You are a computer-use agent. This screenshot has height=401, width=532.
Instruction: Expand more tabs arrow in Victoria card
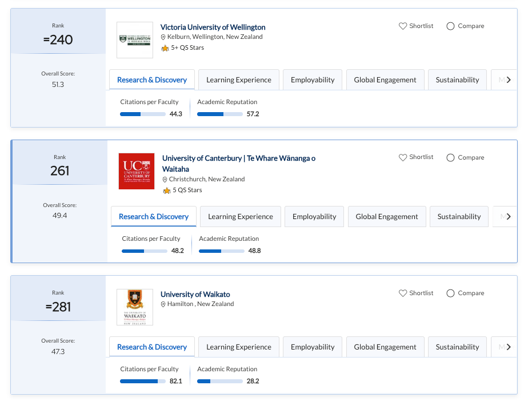[x=509, y=80]
